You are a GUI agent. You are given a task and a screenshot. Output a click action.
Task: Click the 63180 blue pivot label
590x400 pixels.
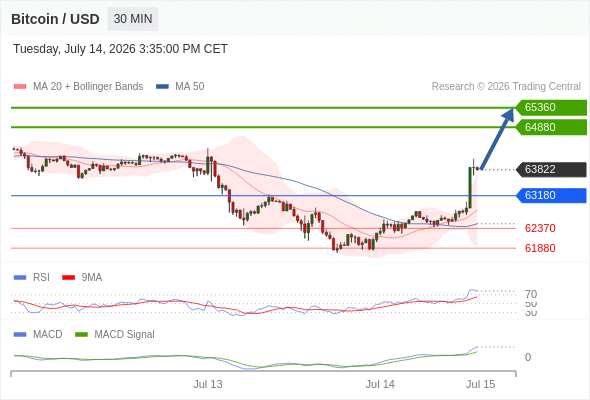pyautogui.click(x=551, y=195)
